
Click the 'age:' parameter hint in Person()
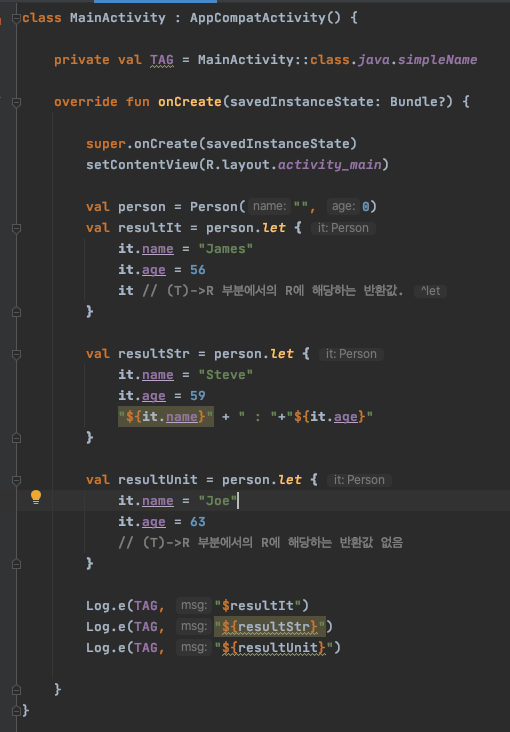click(343, 207)
